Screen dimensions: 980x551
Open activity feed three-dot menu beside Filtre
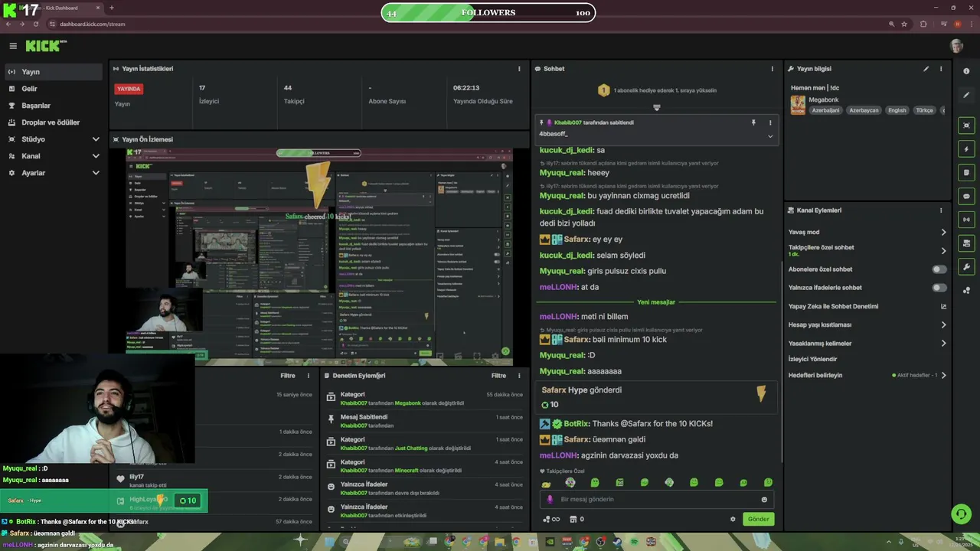point(309,376)
